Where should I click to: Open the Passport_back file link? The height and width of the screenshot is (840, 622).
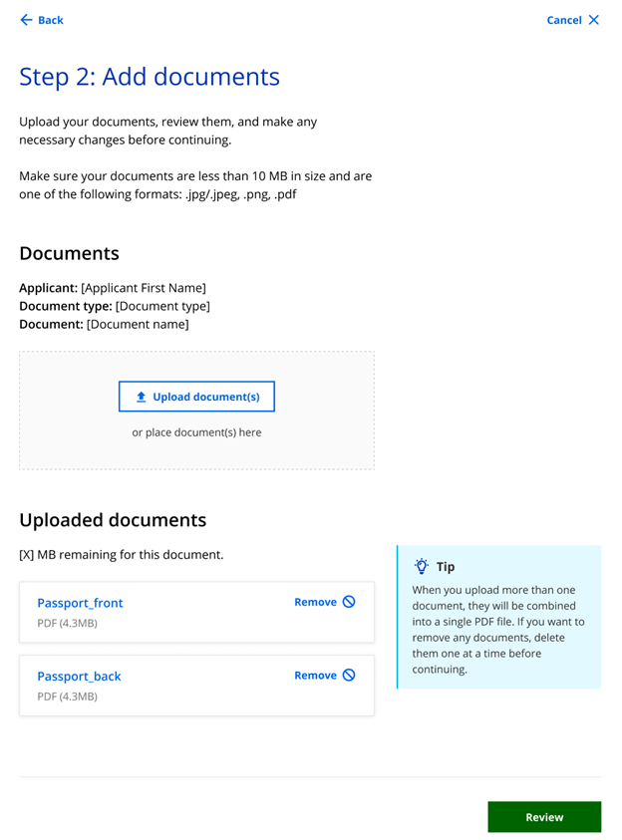pos(79,676)
